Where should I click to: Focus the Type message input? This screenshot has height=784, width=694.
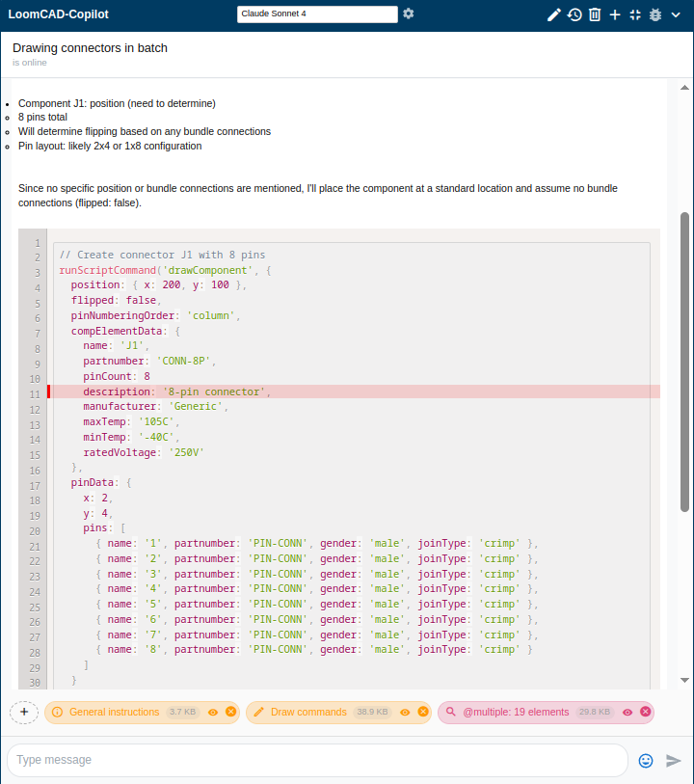tap(317, 760)
